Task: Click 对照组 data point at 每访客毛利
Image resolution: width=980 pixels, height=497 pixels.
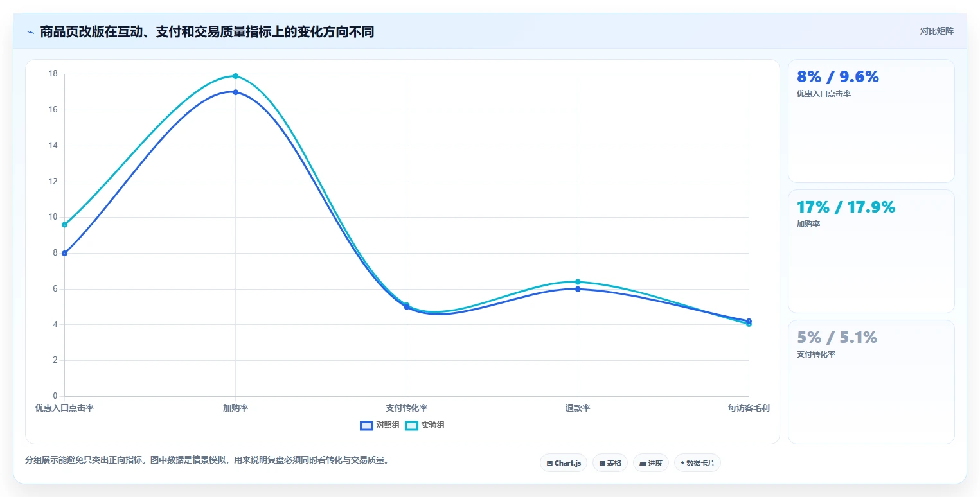Action: 749,320
